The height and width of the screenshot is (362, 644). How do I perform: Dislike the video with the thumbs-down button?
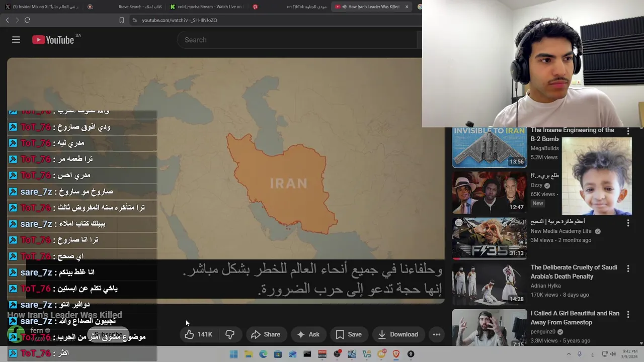pyautogui.click(x=230, y=334)
